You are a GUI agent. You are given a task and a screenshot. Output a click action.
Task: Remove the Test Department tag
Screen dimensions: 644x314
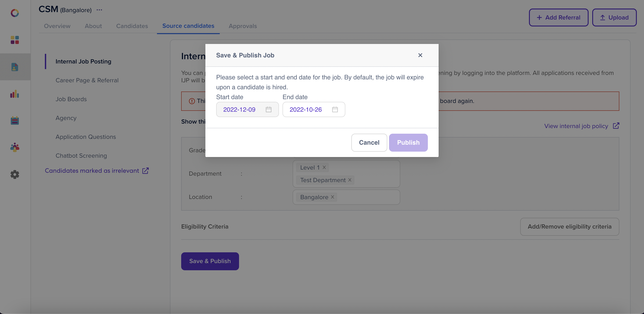click(x=350, y=180)
